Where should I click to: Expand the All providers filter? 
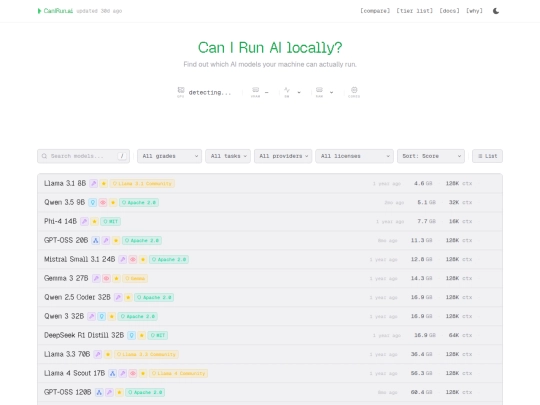click(283, 156)
